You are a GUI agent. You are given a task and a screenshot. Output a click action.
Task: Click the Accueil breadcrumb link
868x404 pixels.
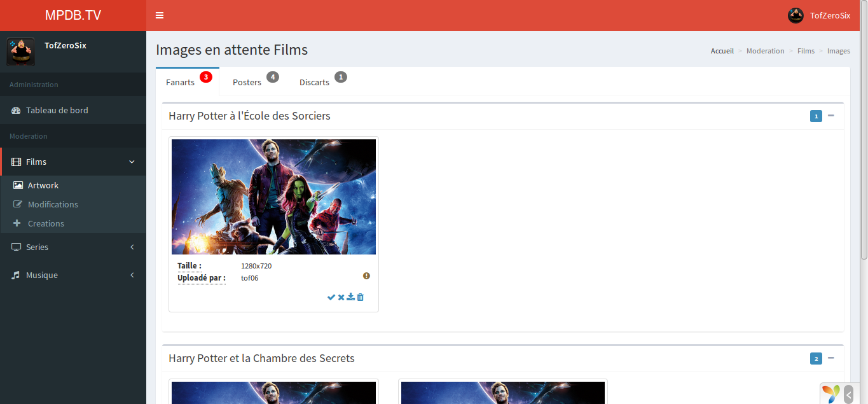[x=722, y=51]
